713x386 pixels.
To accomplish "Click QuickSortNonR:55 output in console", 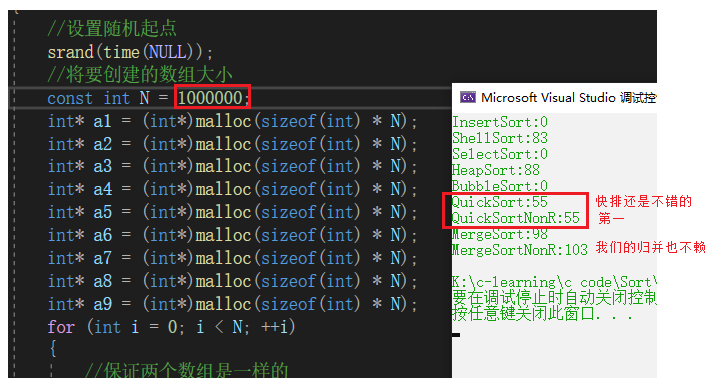I will pyautogui.click(x=516, y=218).
